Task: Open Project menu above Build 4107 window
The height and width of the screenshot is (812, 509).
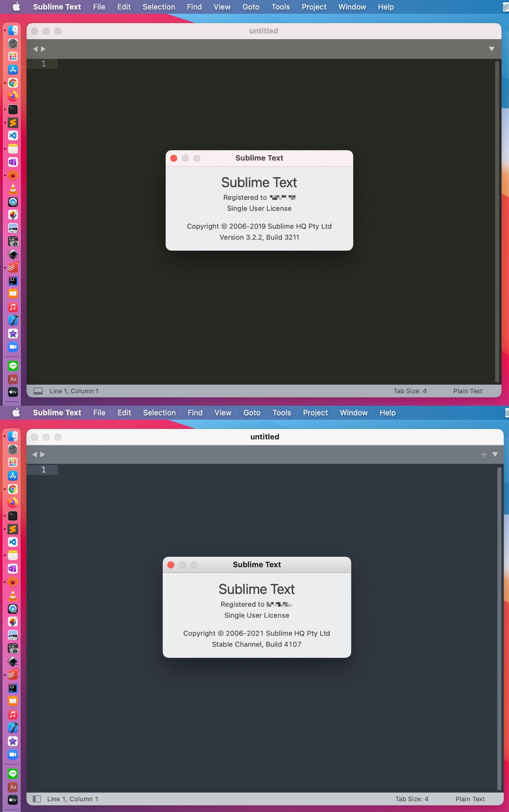Action: point(315,413)
